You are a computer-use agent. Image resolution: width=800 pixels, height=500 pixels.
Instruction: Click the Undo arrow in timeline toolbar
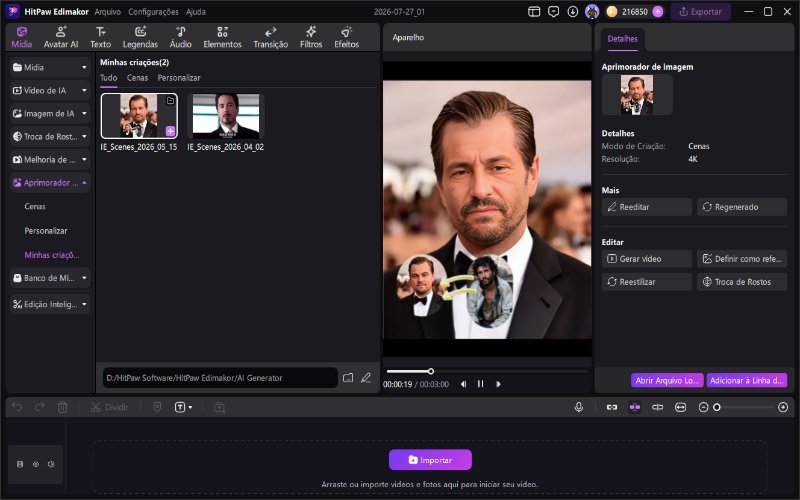(x=17, y=407)
